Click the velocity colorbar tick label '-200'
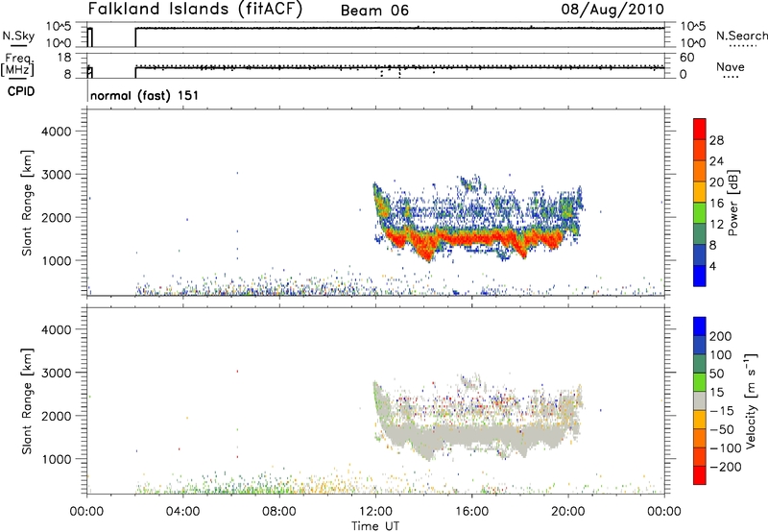This screenshot has height=532, width=768. tap(726, 467)
